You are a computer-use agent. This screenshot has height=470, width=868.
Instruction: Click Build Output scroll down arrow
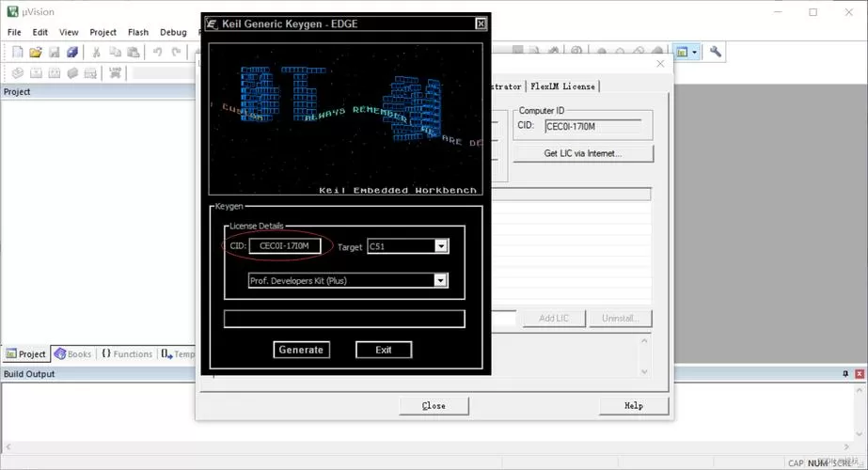(860, 433)
